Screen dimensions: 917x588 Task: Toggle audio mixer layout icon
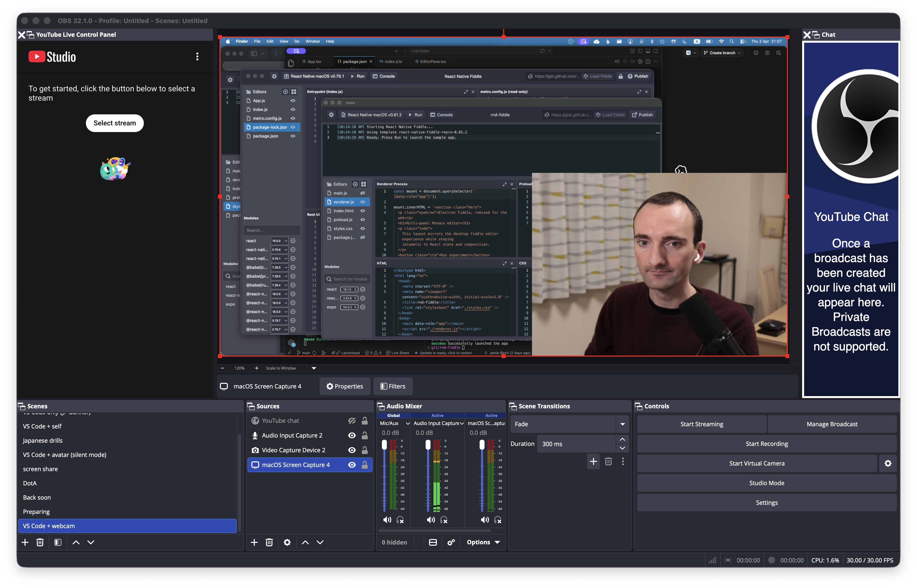[x=433, y=542]
